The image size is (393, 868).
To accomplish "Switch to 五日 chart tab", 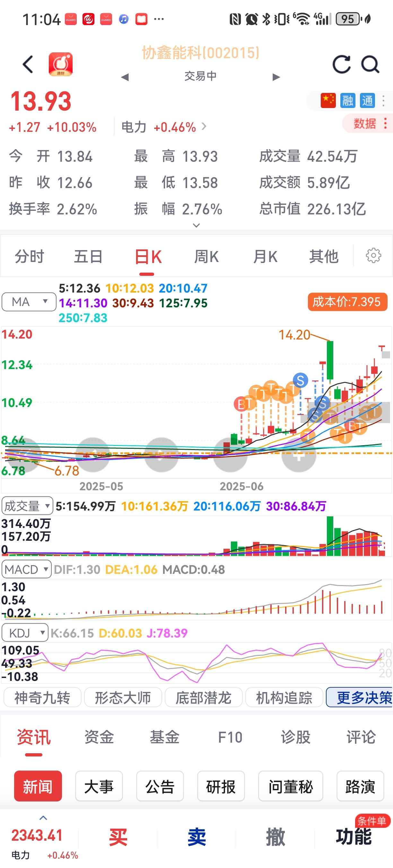I will [x=89, y=257].
